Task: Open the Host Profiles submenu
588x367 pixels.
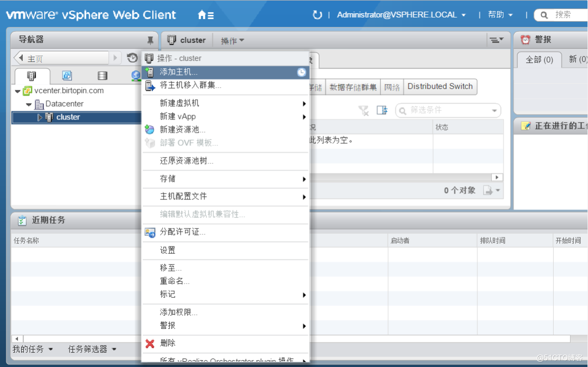Action: pyautogui.click(x=226, y=197)
